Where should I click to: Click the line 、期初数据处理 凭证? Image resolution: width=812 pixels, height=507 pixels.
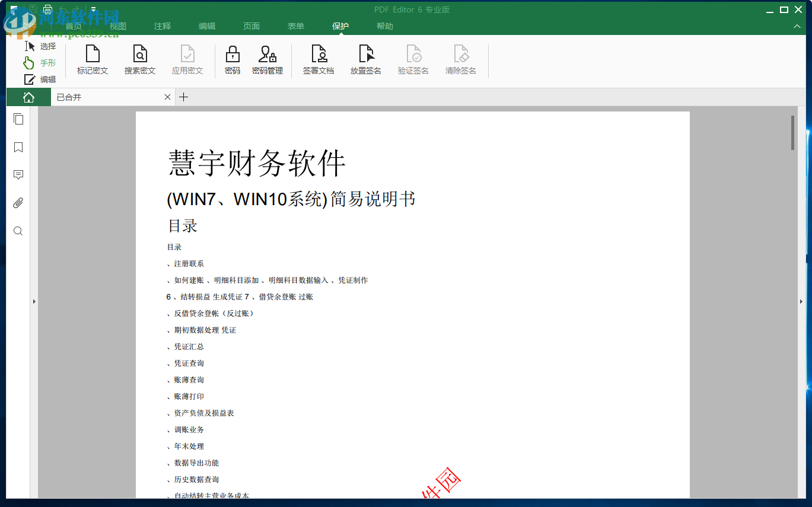202,330
